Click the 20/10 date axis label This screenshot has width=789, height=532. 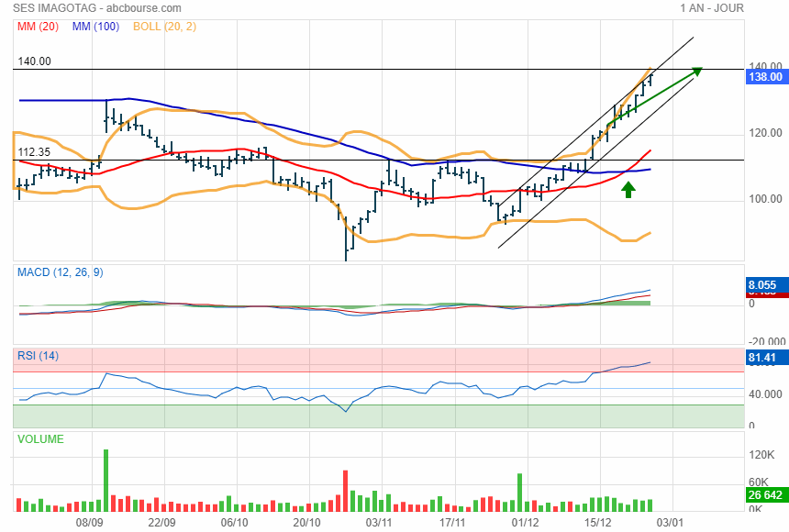pyautogui.click(x=307, y=523)
